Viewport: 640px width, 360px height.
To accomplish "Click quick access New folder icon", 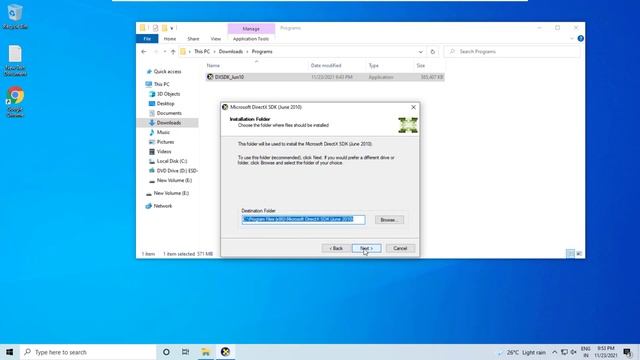I will click(x=164, y=28).
